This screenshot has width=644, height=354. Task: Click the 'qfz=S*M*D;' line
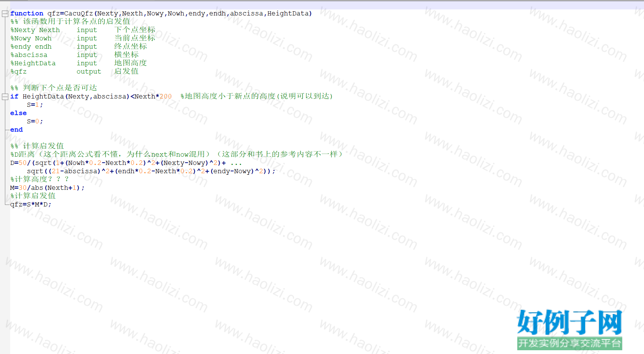[31, 204]
